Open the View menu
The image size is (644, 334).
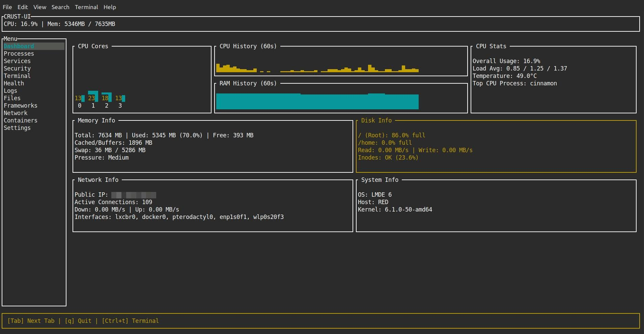pos(39,7)
